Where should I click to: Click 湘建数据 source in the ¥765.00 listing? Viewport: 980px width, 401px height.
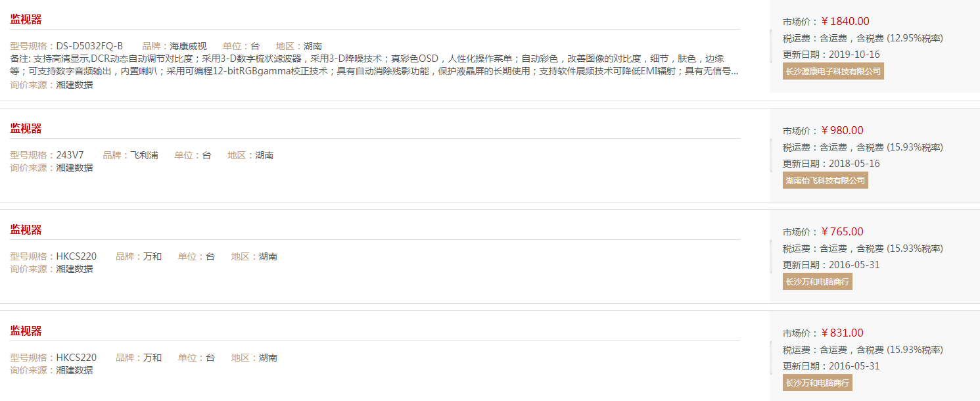[x=74, y=269]
